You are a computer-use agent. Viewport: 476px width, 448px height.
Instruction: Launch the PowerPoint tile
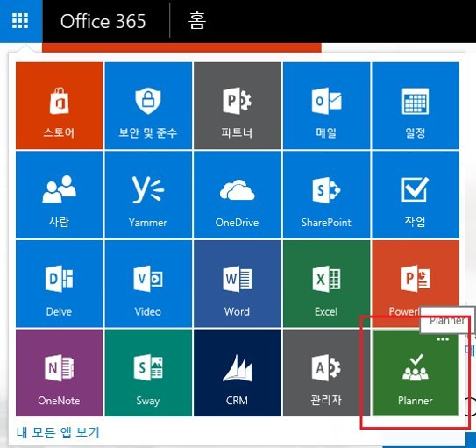click(416, 284)
